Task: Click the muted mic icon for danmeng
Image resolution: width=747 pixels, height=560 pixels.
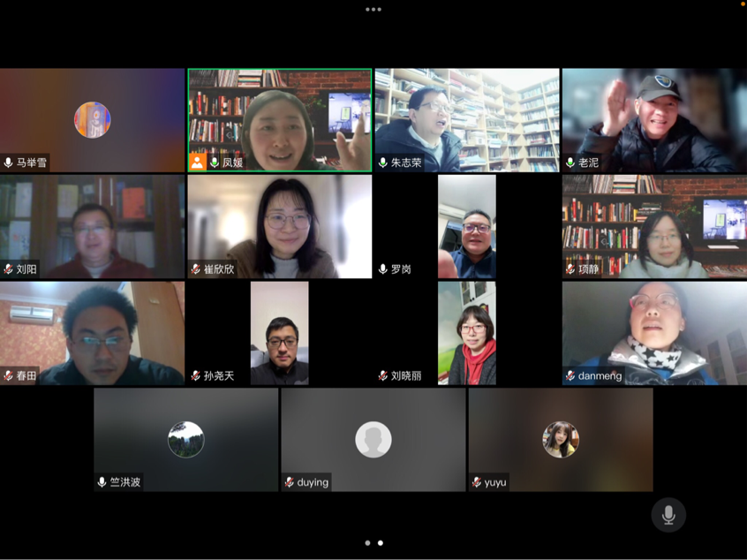Action: (570, 376)
